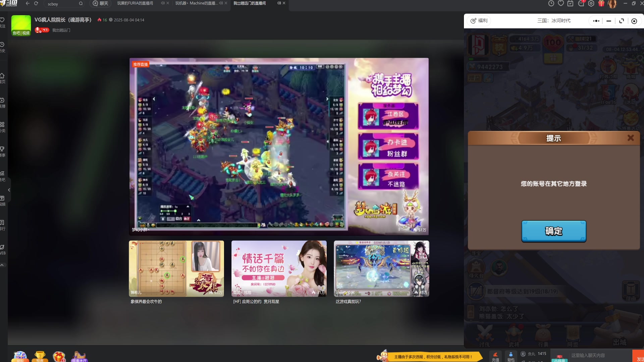Open watch history clock icon in title bar
The width and height of the screenshot is (644, 362).
pos(551,3)
